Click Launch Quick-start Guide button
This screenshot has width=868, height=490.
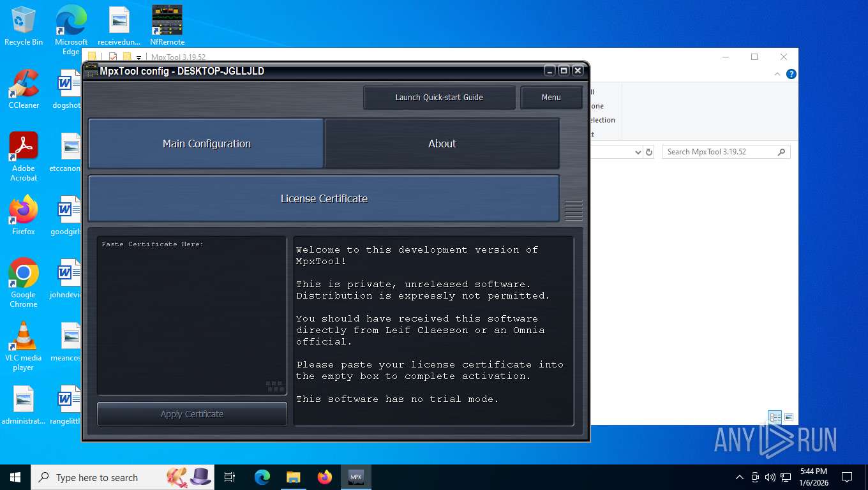[439, 98]
